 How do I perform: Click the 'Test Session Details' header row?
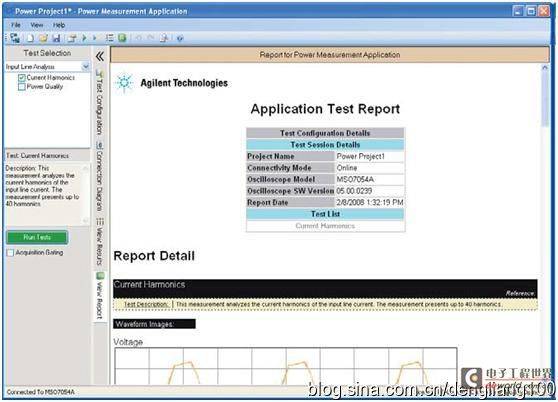(x=325, y=145)
